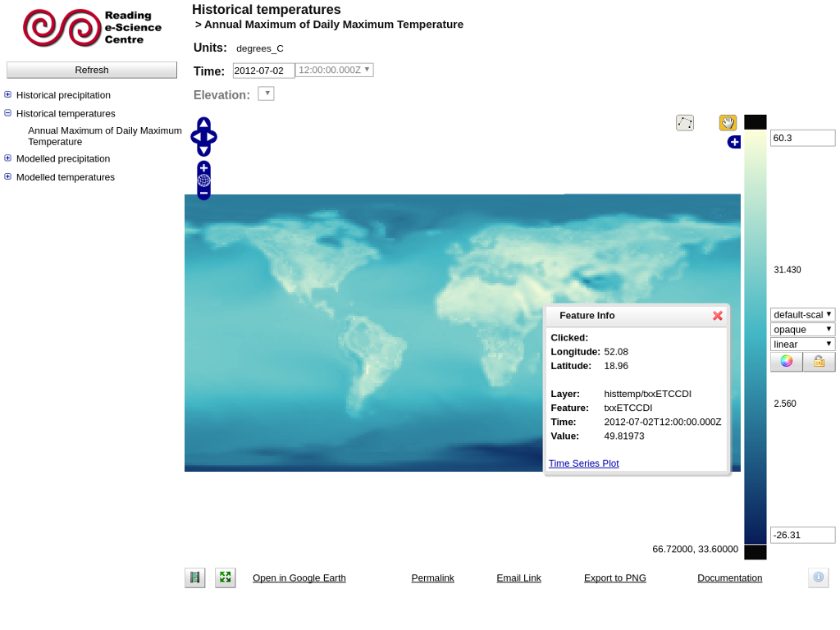This screenshot has height=630, width=840.
Task: Open the Elevation dropdown
Action: point(267,94)
